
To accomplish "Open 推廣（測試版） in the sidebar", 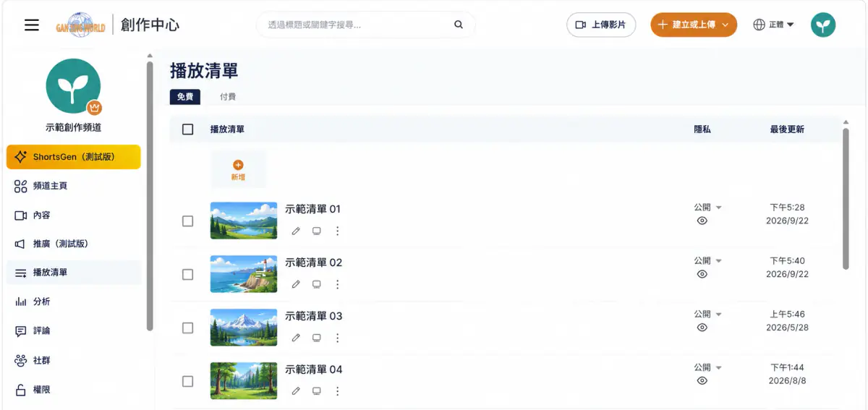I will (x=73, y=244).
